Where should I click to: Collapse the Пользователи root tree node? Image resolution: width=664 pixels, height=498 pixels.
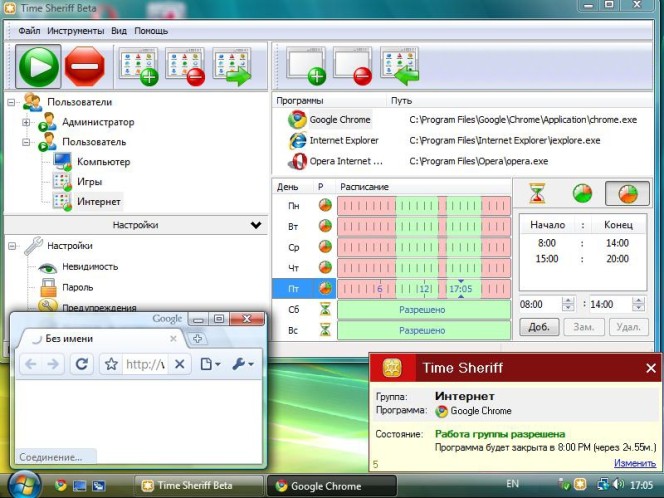[x=11, y=102]
